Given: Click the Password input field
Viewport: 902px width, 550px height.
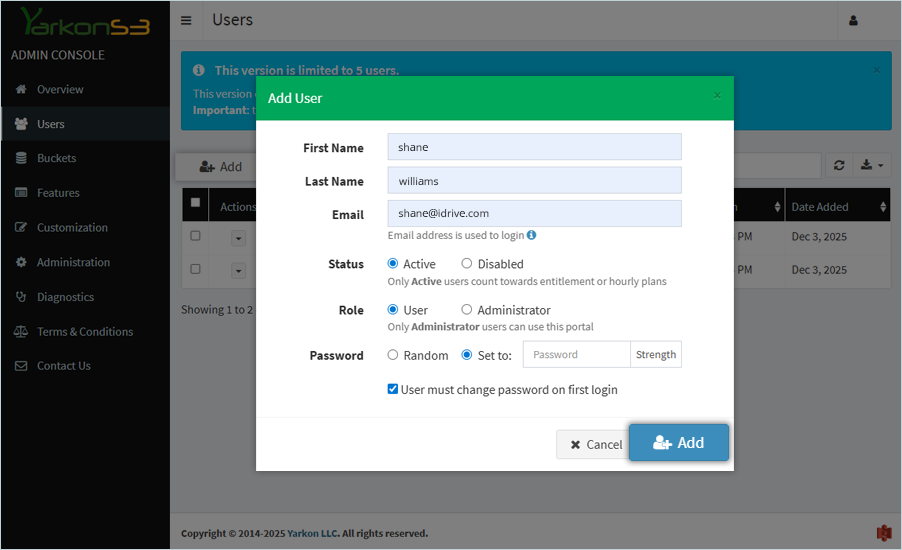Looking at the screenshot, I should tap(576, 355).
